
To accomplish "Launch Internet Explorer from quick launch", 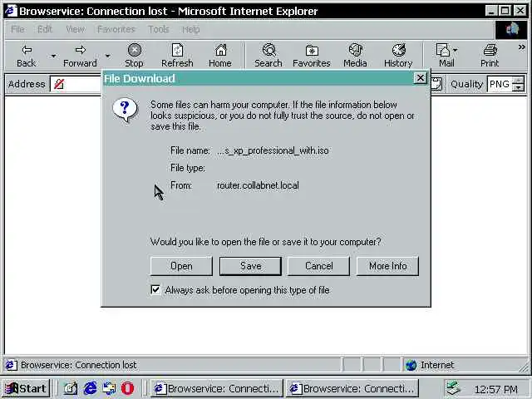I will tap(90, 388).
